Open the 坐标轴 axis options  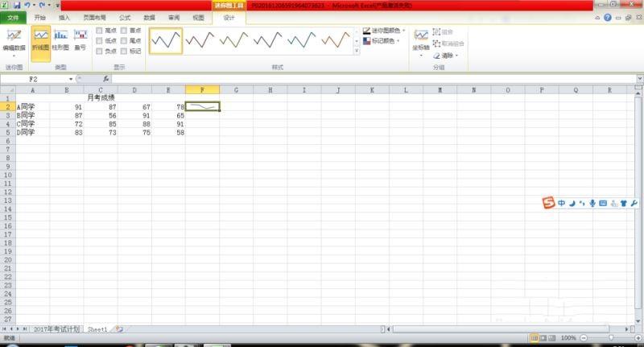[421, 40]
